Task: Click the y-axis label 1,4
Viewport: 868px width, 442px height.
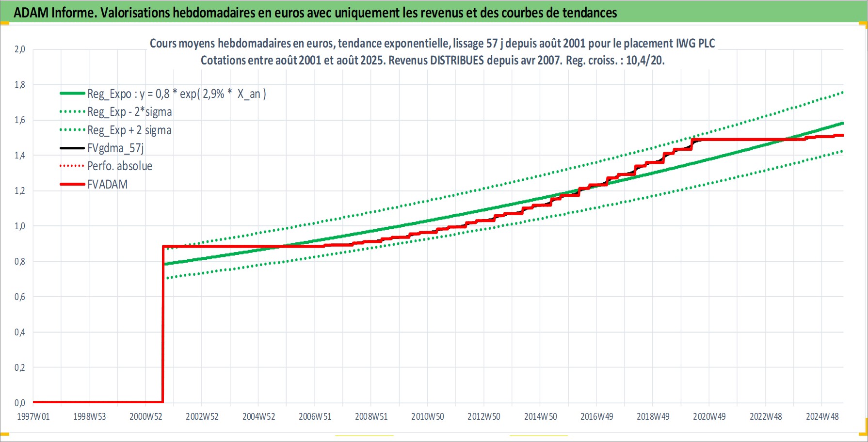Action: [19, 155]
